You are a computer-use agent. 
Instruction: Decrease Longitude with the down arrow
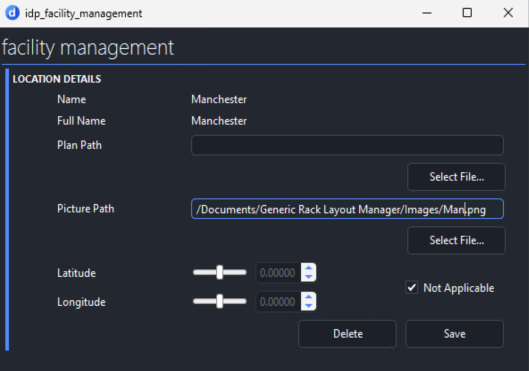pyautogui.click(x=308, y=306)
